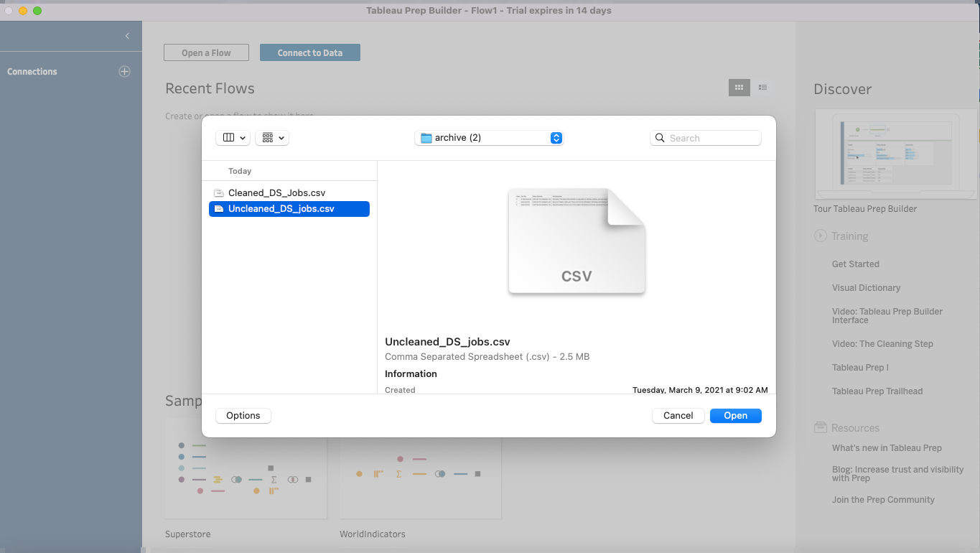The height and width of the screenshot is (553, 980).
Task: Open Tour Tableau Prep Builder thumbnail
Action: click(896, 154)
